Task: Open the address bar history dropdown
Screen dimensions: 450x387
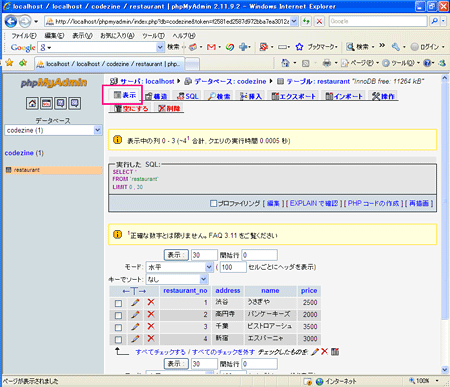Action: click(294, 21)
